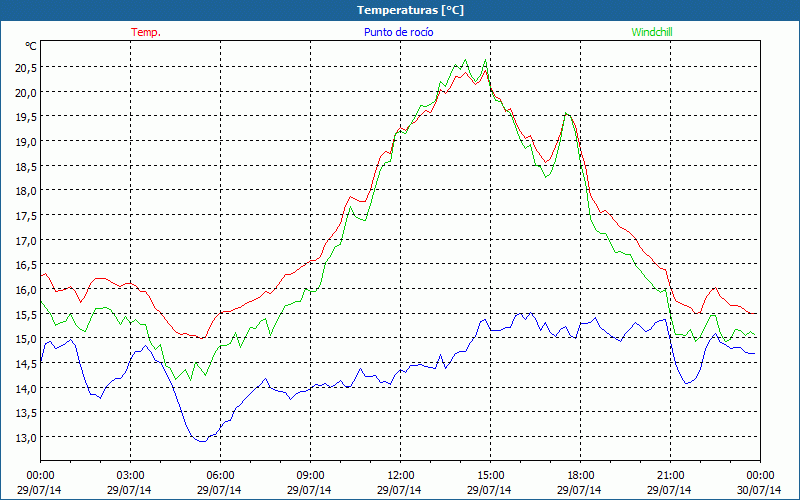The image size is (800, 500).
Task: Click the 15:00 time axis label
Action: 490,476
